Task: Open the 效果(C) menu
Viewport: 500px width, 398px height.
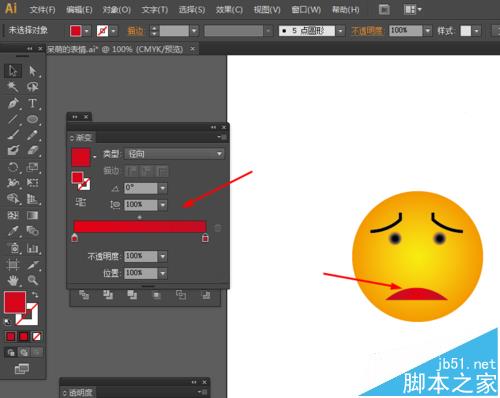Action: pyautogui.click(x=229, y=10)
